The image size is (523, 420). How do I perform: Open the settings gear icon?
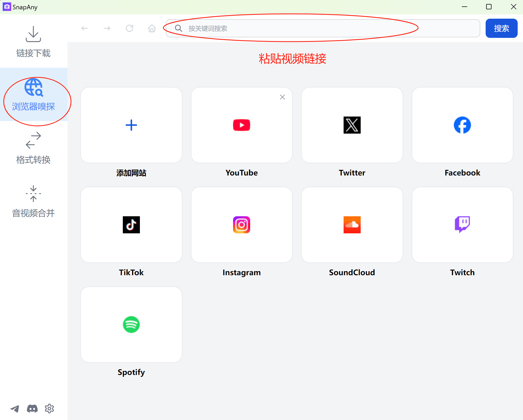click(49, 409)
